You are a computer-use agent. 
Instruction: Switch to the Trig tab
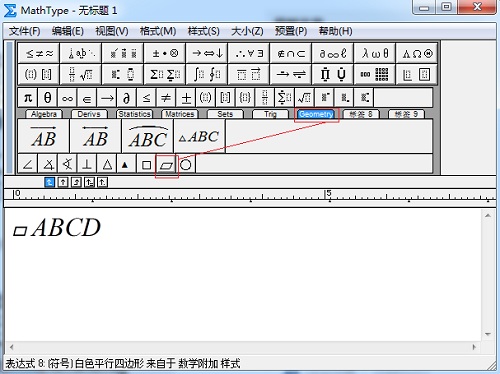270,114
